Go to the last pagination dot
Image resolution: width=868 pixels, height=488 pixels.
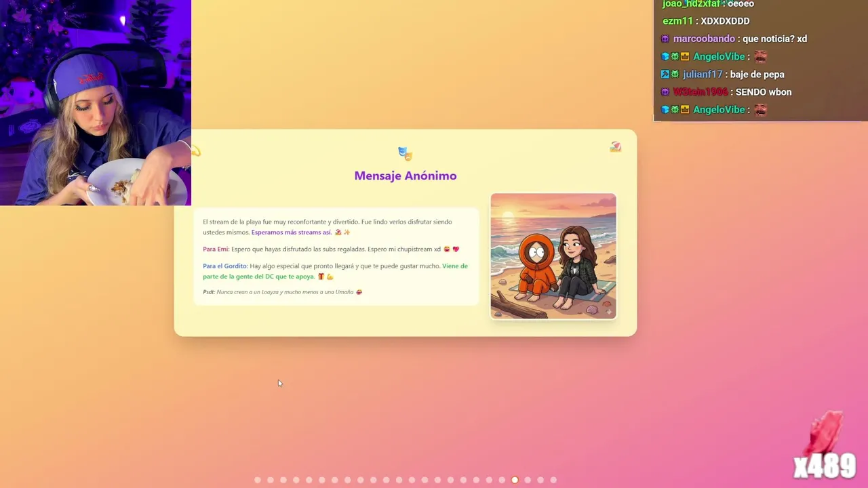553,480
